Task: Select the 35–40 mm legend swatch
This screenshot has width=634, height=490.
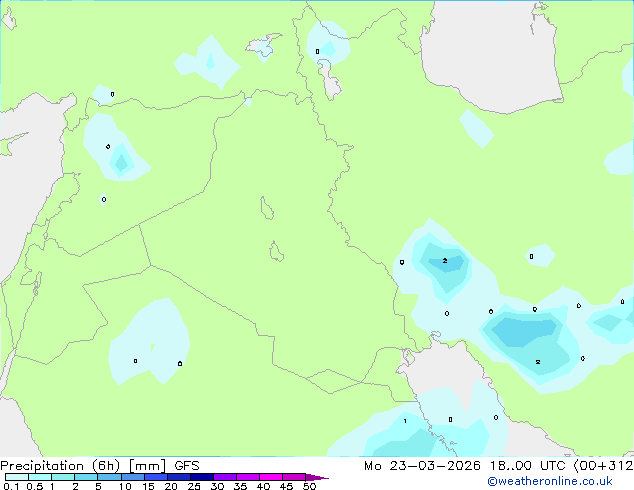Action: click(x=248, y=477)
